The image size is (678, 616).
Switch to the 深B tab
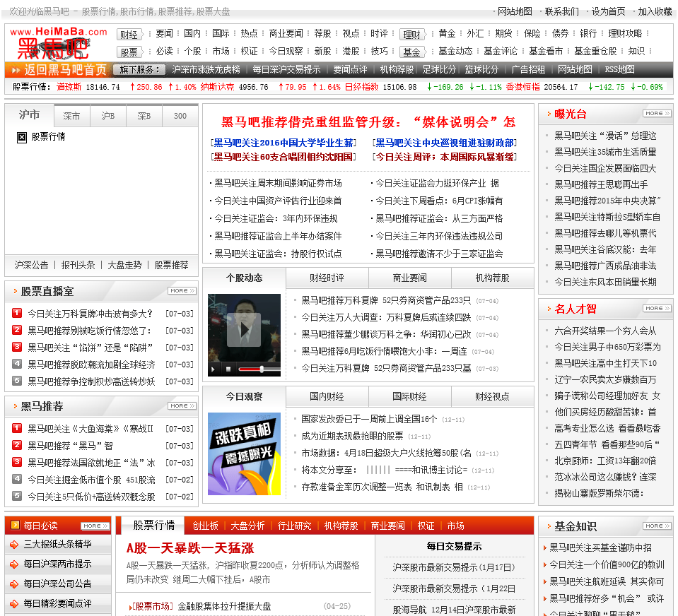click(x=144, y=116)
